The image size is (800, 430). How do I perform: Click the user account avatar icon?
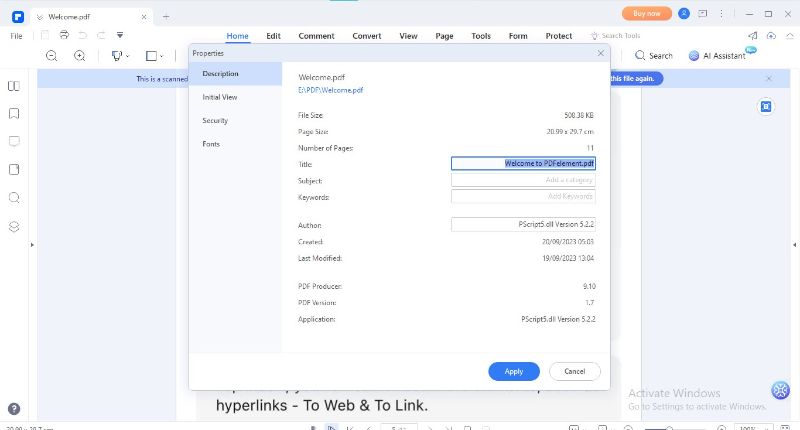click(x=684, y=14)
